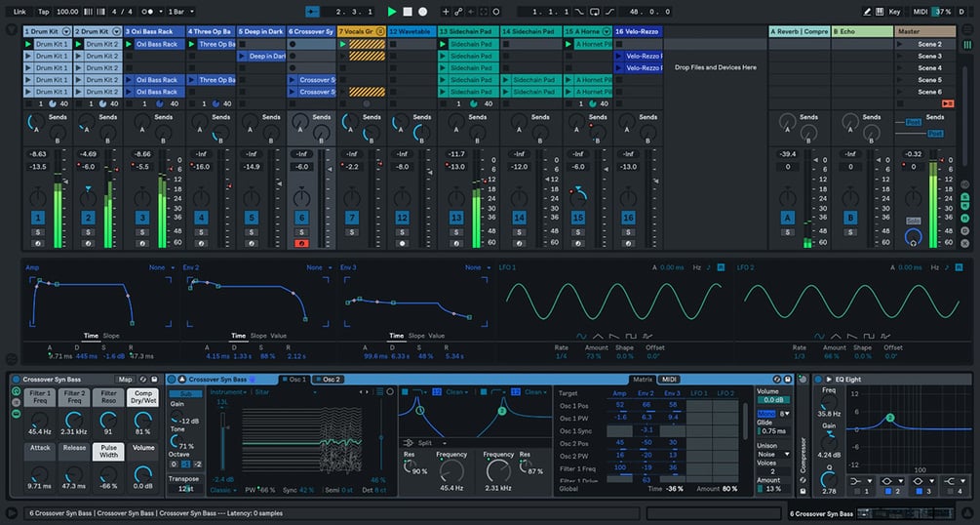Click the Stop button in the transport
The height and width of the screenshot is (525, 980).
(408, 12)
